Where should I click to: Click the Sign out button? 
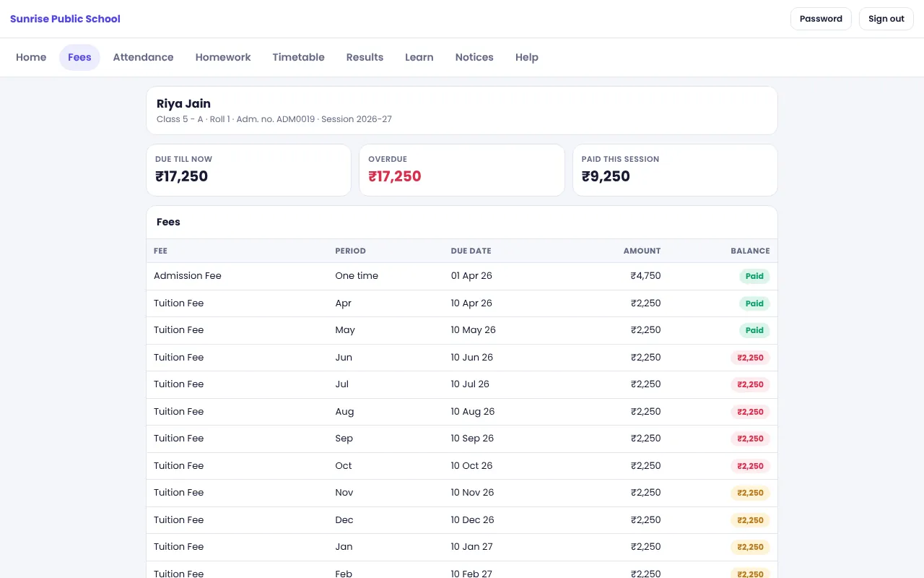pyautogui.click(x=886, y=19)
